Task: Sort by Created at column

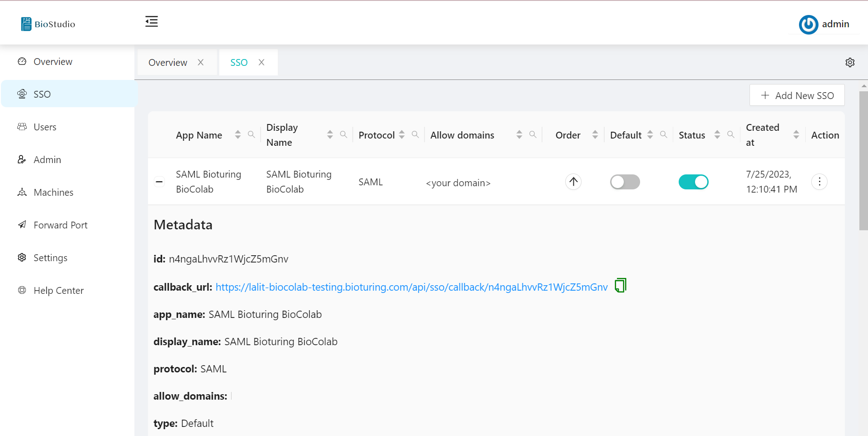Action: [x=796, y=134]
